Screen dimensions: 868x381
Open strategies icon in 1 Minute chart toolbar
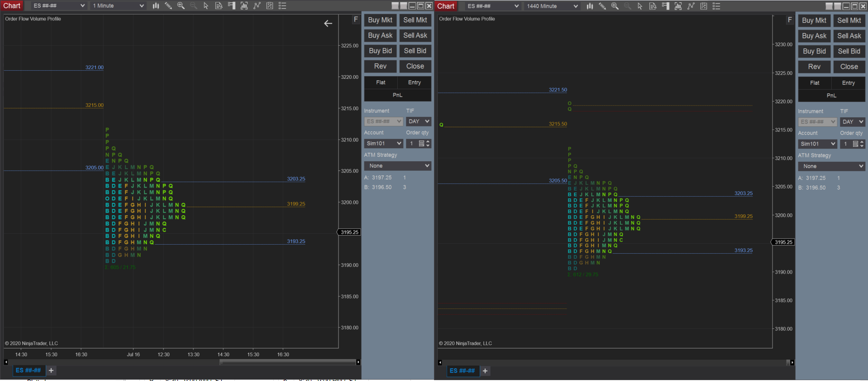coord(257,6)
